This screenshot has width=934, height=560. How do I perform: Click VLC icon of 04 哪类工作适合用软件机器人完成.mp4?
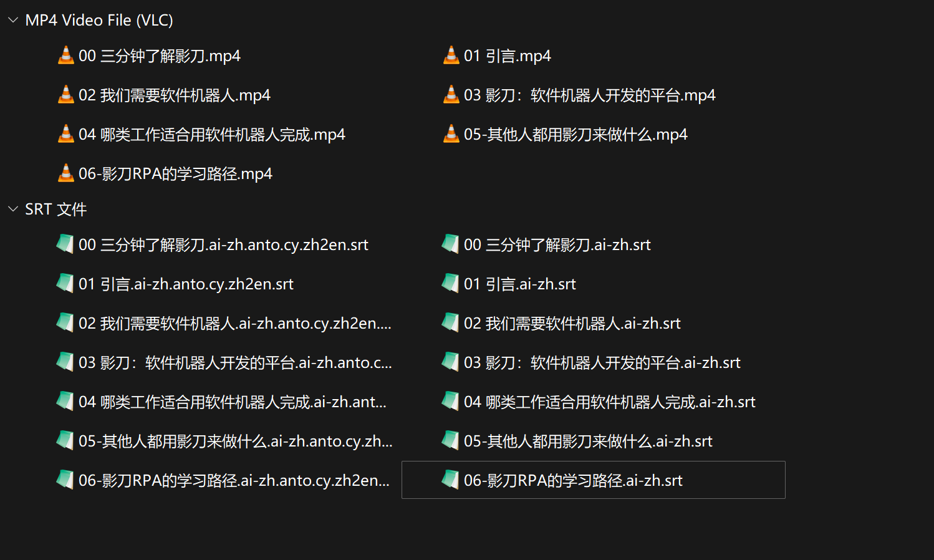click(x=65, y=134)
